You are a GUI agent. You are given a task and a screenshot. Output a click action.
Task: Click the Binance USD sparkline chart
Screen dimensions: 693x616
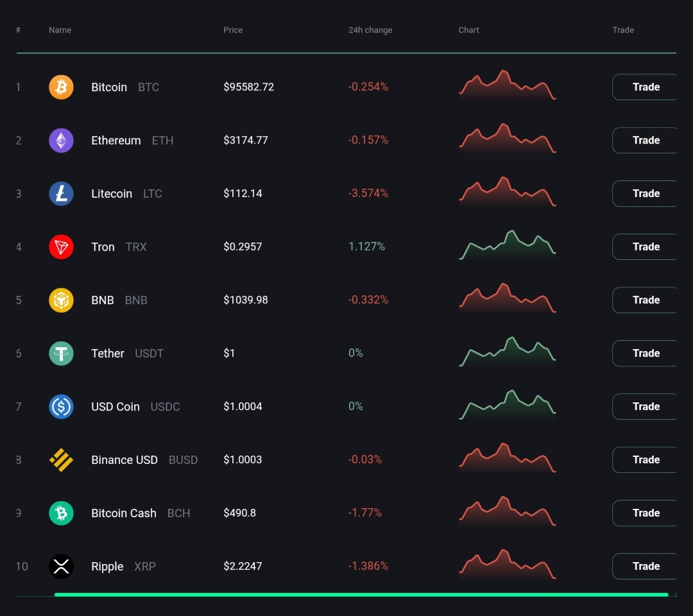[x=508, y=458]
